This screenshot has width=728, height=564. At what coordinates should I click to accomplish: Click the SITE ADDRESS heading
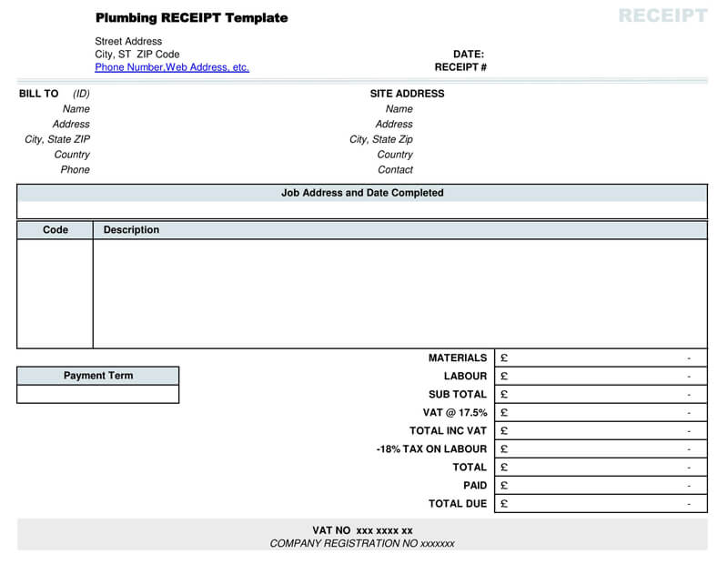click(407, 94)
